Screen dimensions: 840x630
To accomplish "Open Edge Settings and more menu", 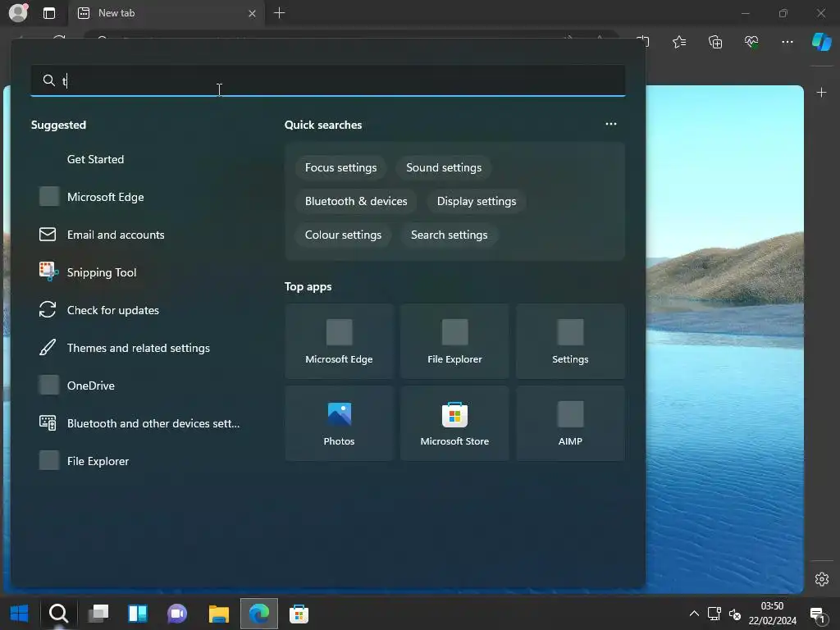I will [x=787, y=42].
